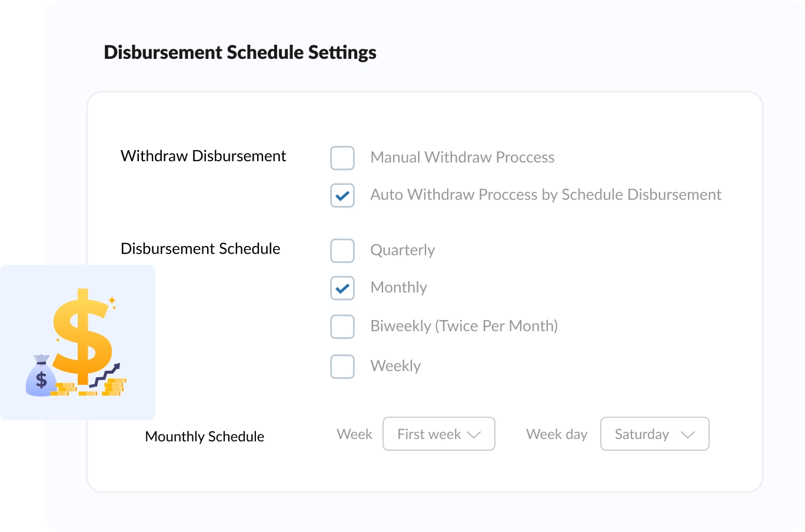This screenshot has width=805, height=532.
Task: Tick the Quarterly schedule checkbox
Action: tap(342, 251)
